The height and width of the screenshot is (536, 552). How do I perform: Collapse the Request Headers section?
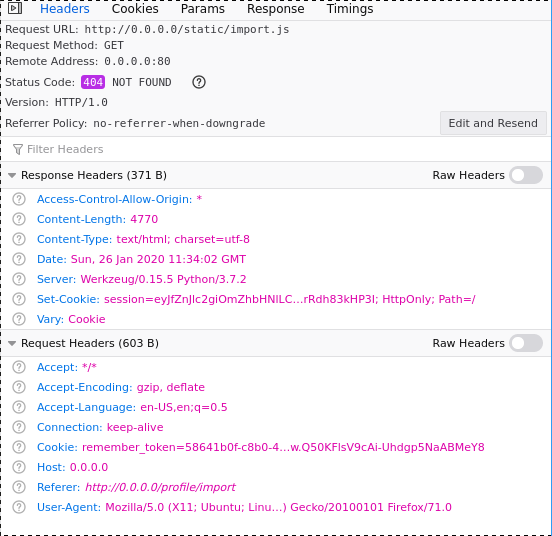pos(12,343)
